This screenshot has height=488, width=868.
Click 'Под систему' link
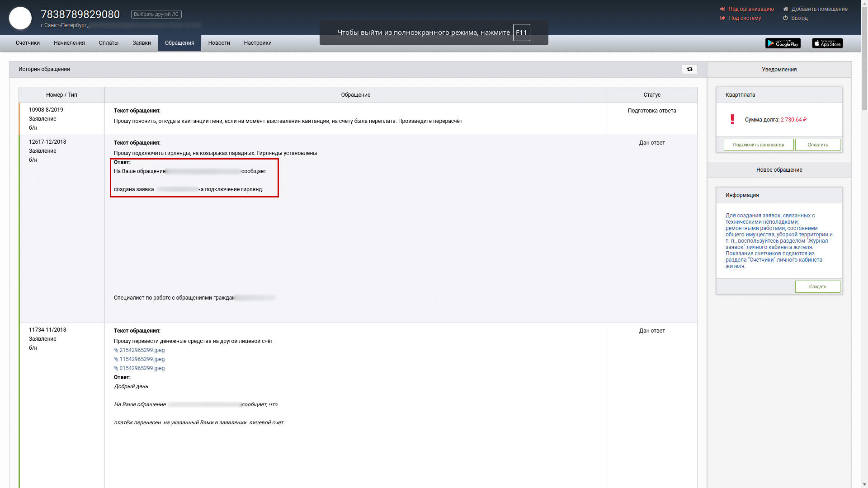[745, 18]
